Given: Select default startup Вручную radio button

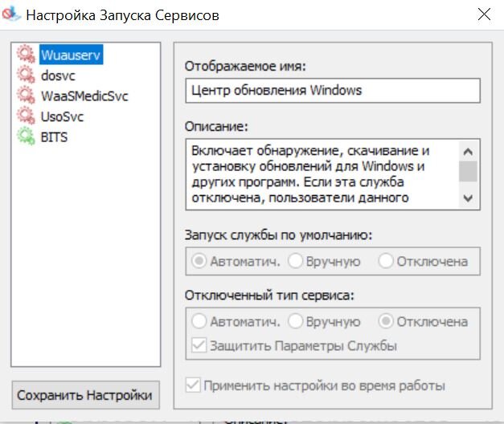Looking at the screenshot, I should tap(295, 260).
